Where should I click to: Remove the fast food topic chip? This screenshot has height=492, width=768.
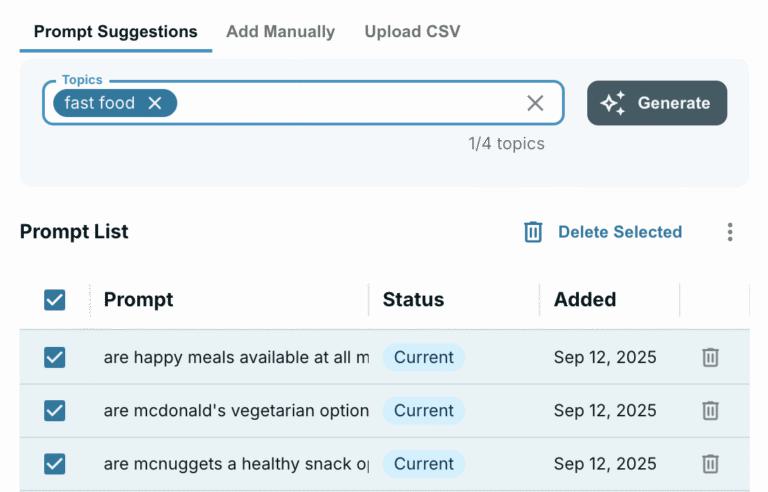(x=155, y=103)
